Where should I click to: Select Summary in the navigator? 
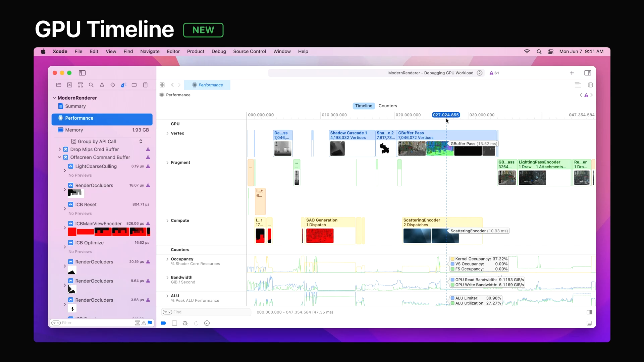pyautogui.click(x=75, y=106)
